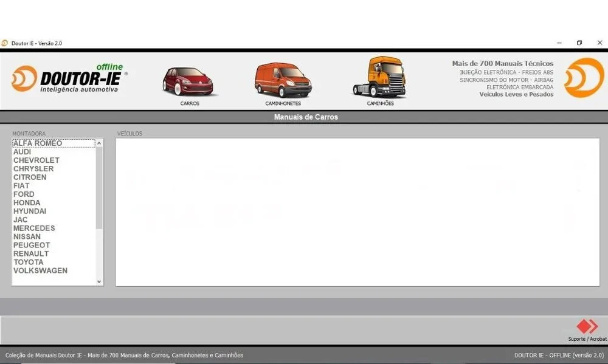Select the Caminhões truck icon
608x364 pixels.
click(x=379, y=77)
